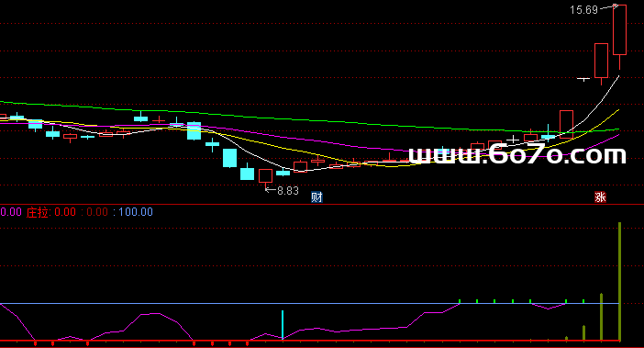The image size is (644, 348).
Task: Click the blue 财 marker icon
Action: (x=316, y=197)
